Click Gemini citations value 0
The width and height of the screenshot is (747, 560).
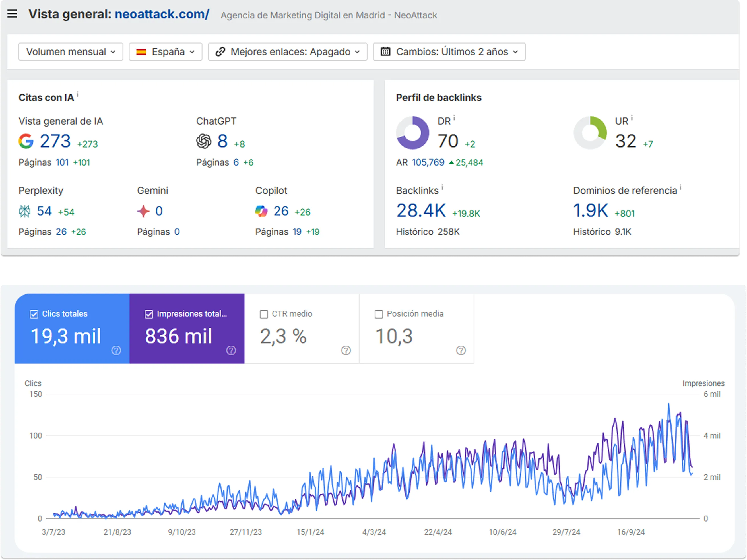(159, 211)
